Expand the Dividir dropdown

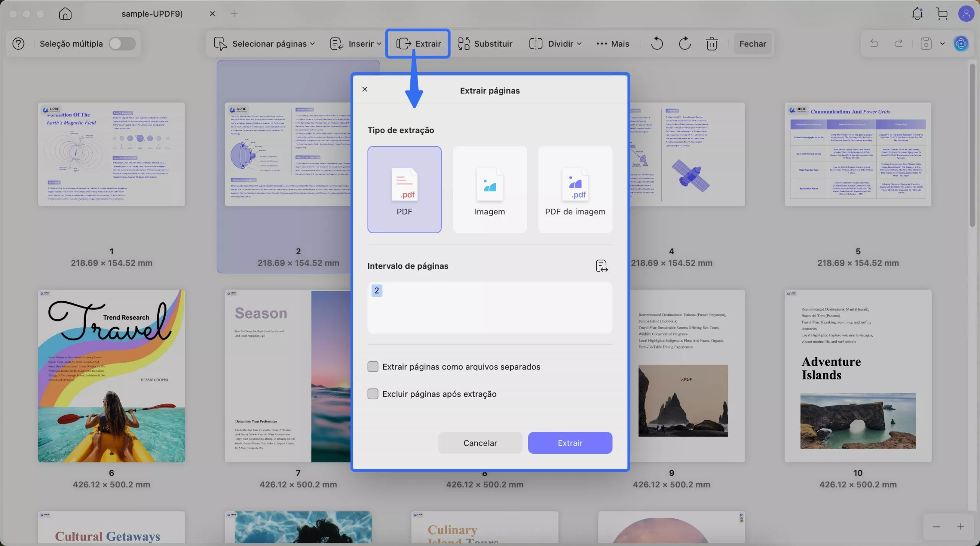tap(555, 44)
